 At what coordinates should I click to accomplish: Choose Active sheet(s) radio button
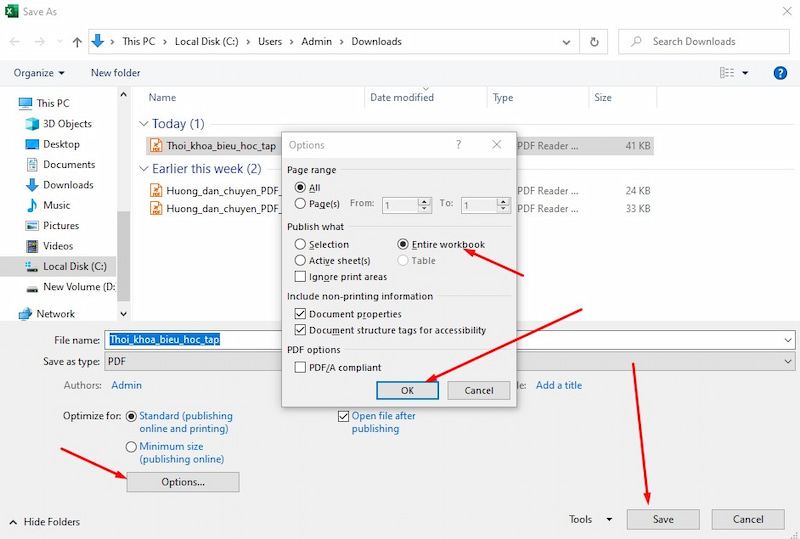(x=300, y=261)
